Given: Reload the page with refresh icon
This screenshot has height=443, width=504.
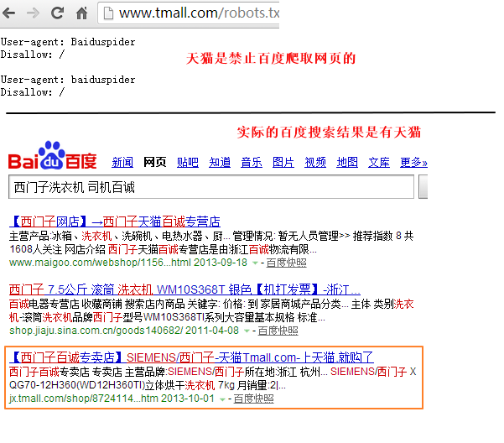Looking at the screenshot, I should (58, 13).
